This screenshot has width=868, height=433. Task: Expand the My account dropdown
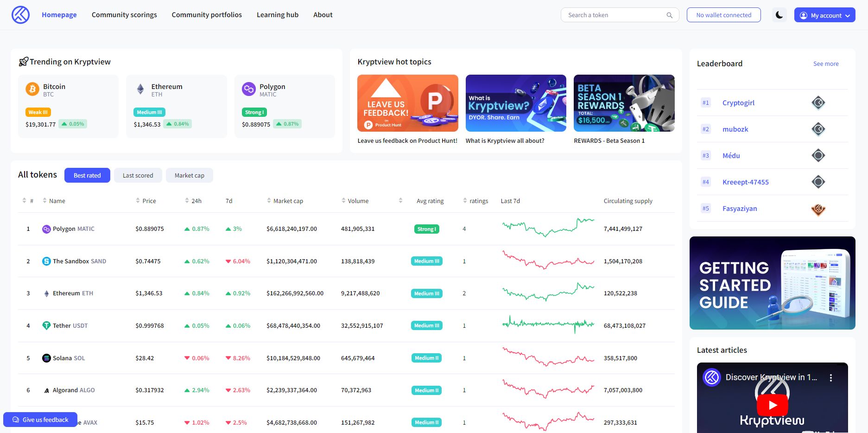pyautogui.click(x=824, y=15)
